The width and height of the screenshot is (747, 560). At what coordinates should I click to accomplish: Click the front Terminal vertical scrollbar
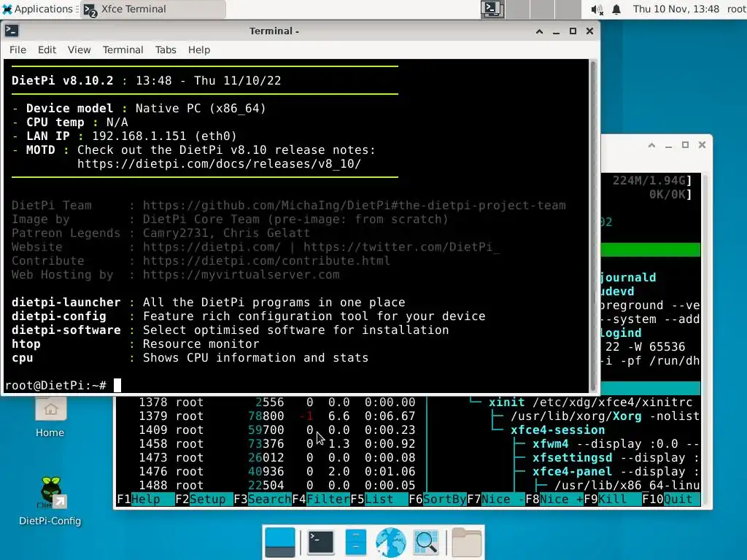tap(593, 226)
